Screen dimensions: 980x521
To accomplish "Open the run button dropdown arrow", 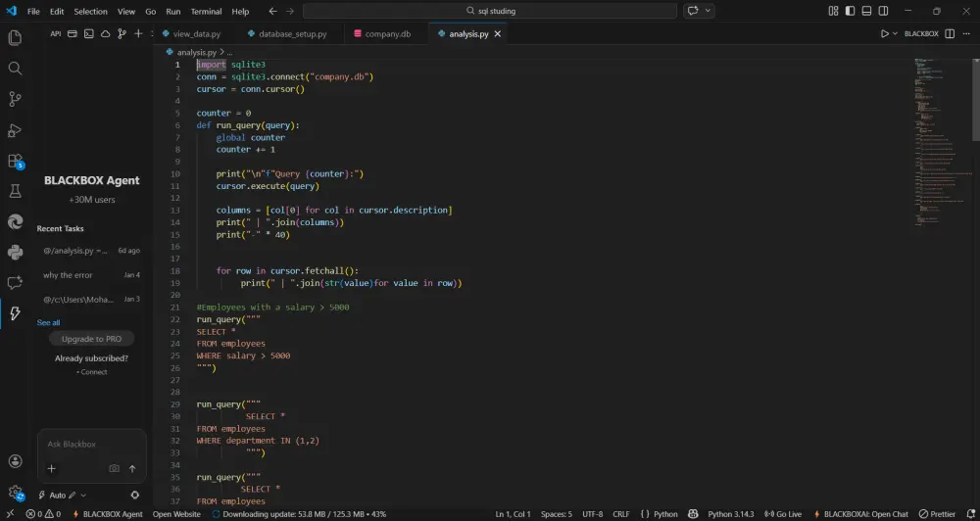I will (x=896, y=33).
